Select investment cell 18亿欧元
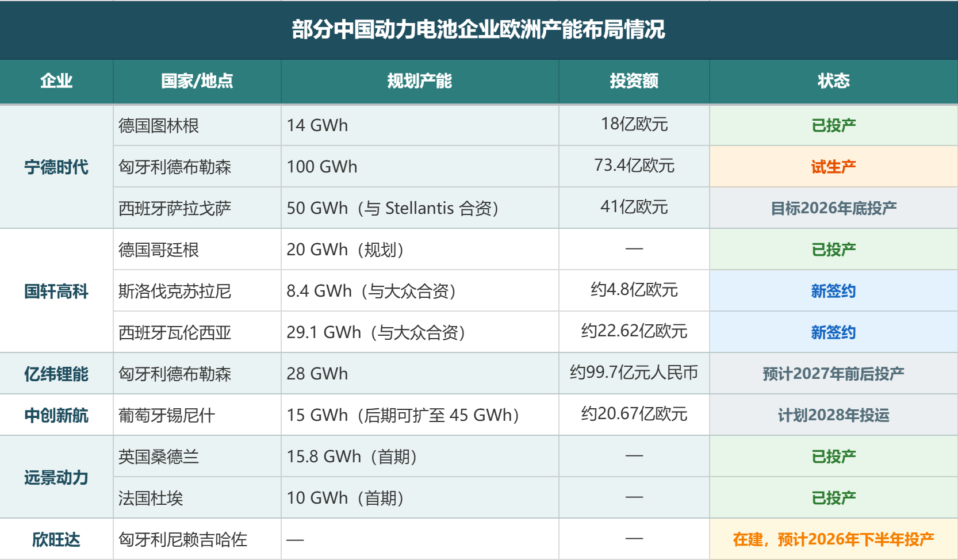 point(634,125)
